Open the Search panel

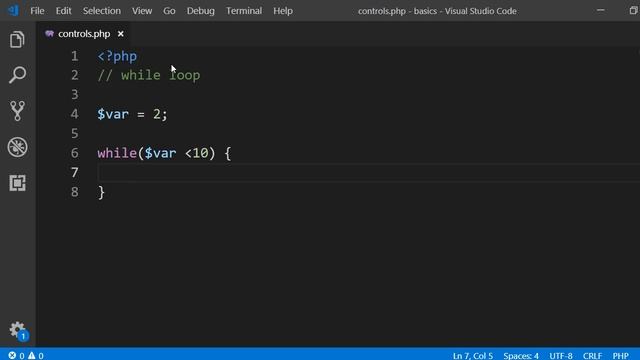pyautogui.click(x=17, y=75)
